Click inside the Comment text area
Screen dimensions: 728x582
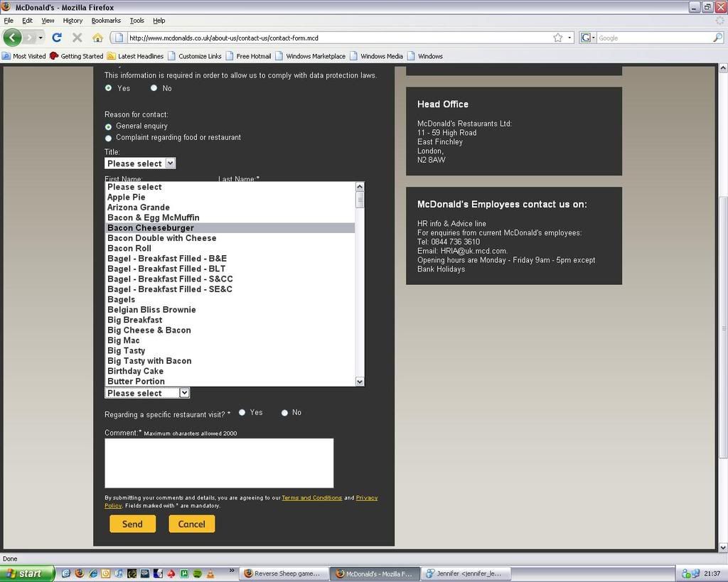pyautogui.click(x=219, y=463)
